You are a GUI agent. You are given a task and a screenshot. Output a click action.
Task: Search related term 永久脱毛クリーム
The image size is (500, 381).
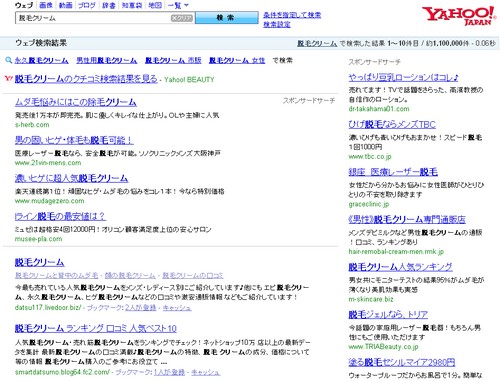click(x=41, y=60)
